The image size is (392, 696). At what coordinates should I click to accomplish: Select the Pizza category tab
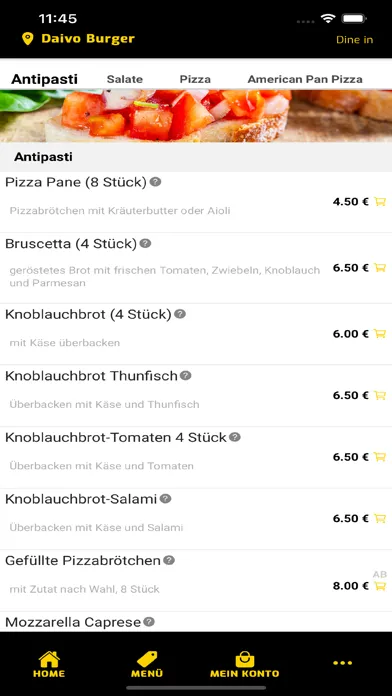195,79
